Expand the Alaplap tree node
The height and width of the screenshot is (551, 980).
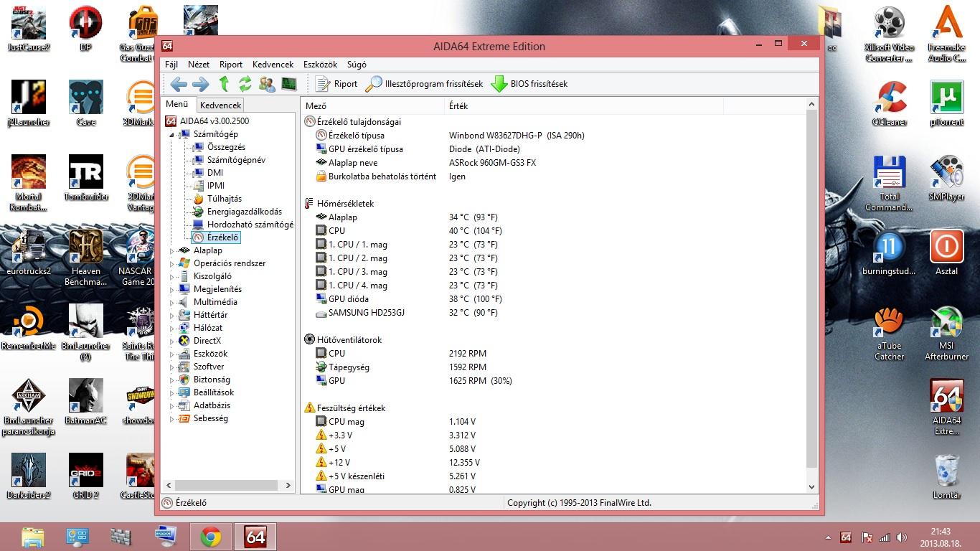(x=172, y=250)
